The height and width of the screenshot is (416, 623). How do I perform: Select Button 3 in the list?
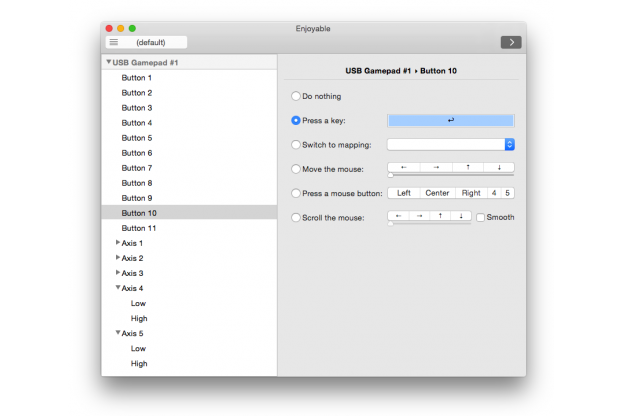189,108
